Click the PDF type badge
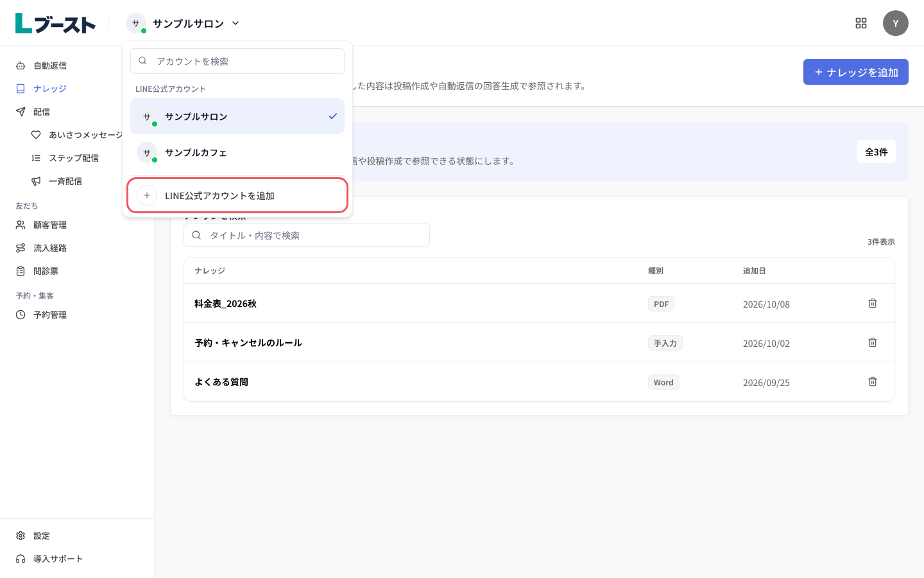 [661, 304]
